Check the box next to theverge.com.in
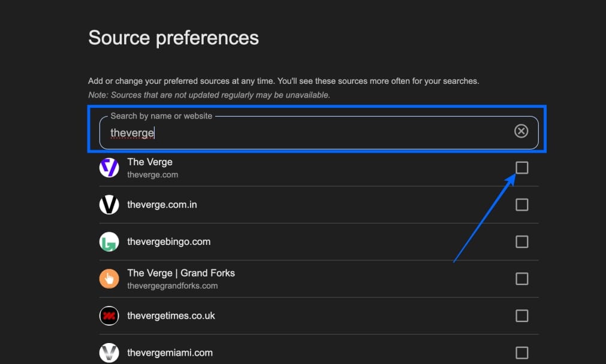 click(x=521, y=205)
